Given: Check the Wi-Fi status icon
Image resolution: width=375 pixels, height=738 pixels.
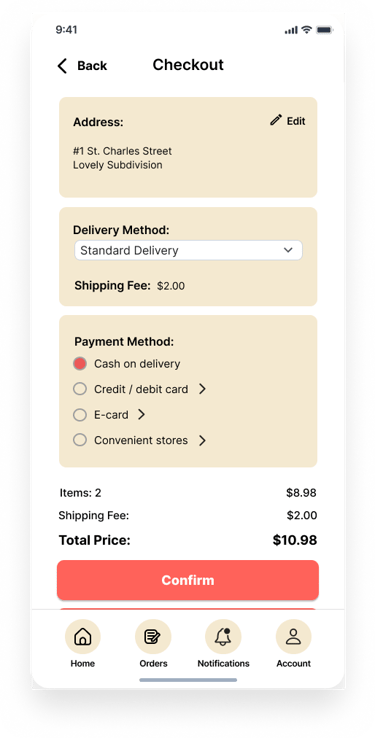Looking at the screenshot, I should coord(307,30).
